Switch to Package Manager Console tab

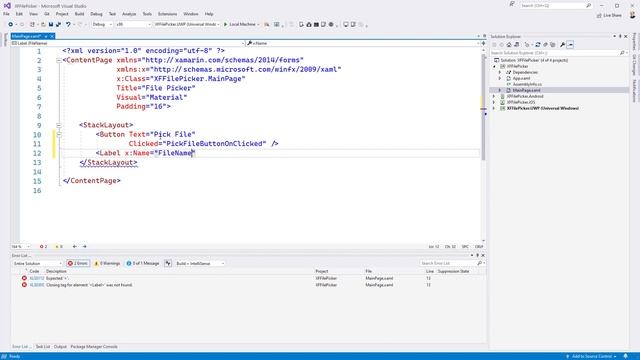(x=94, y=347)
